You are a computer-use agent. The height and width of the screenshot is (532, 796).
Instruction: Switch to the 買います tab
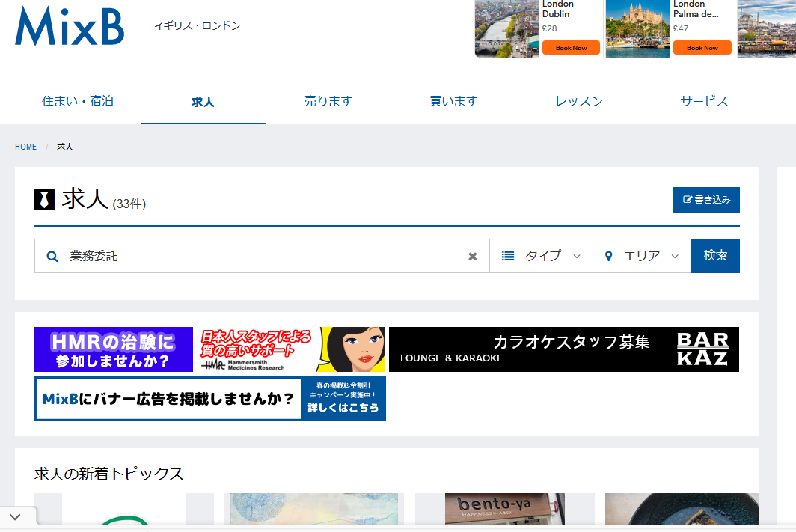[453, 101]
